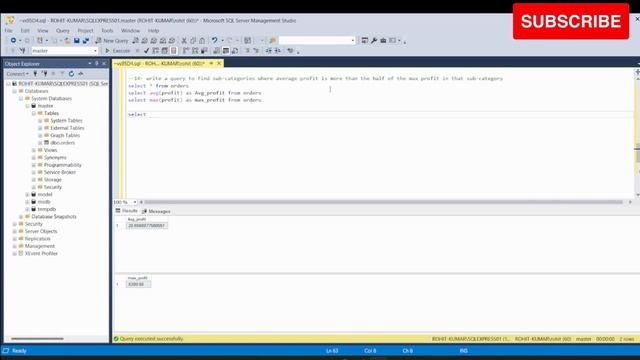Open the Toolbox icon in toolbar
The width and height of the screenshot is (640, 360).
pyautogui.click(x=383, y=40)
